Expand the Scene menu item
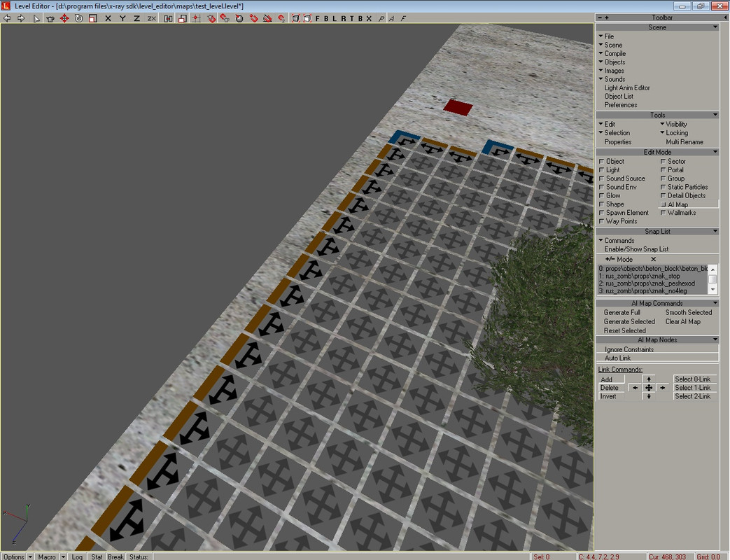The width and height of the screenshot is (730, 560). (610, 45)
